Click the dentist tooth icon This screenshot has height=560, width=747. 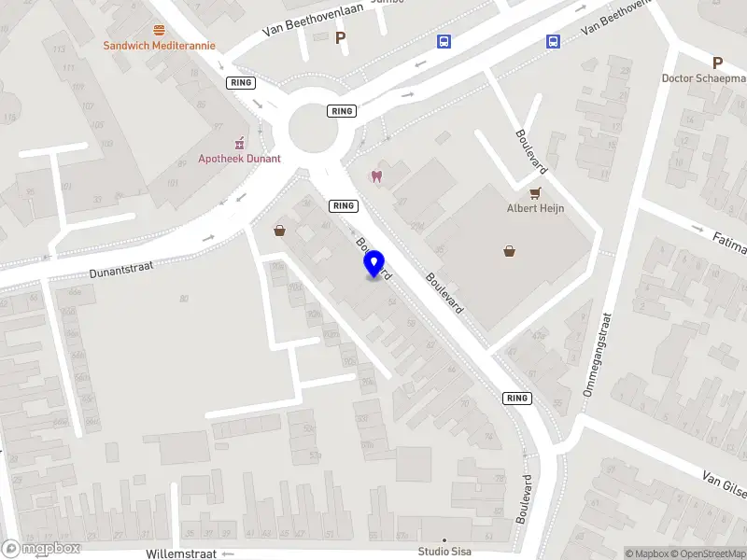click(376, 176)
